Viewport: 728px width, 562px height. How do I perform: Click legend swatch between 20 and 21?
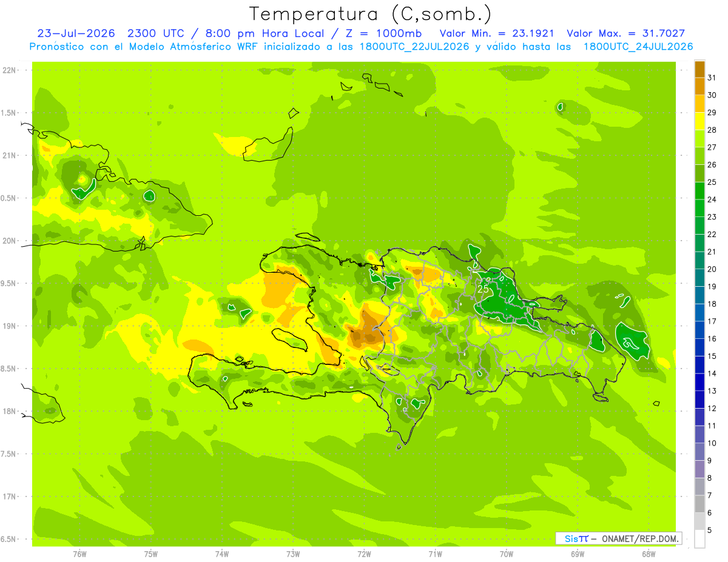click(x=699, y=261)
